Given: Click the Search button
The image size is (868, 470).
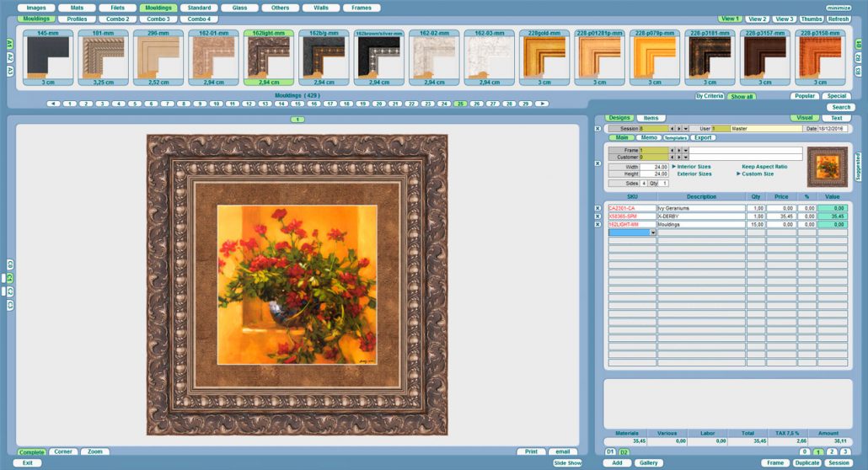Looking at the screenshot, I should [x=841, y=108].
